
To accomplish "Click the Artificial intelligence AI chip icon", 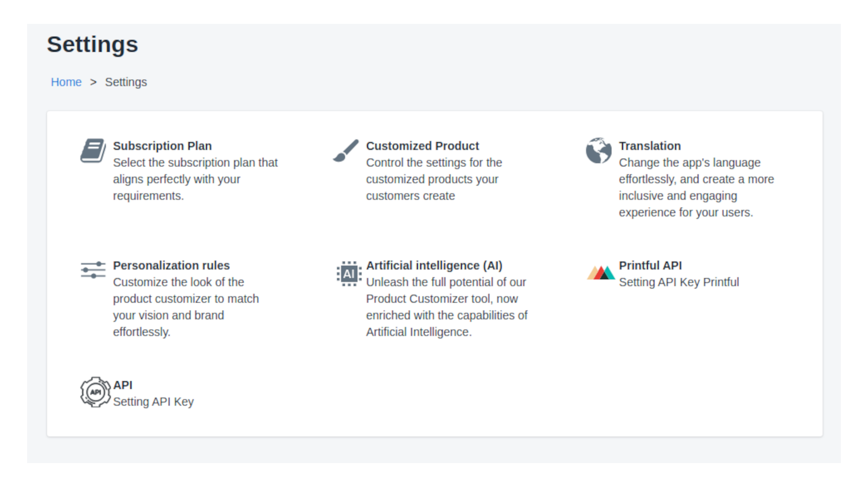I will click(348, 273).
